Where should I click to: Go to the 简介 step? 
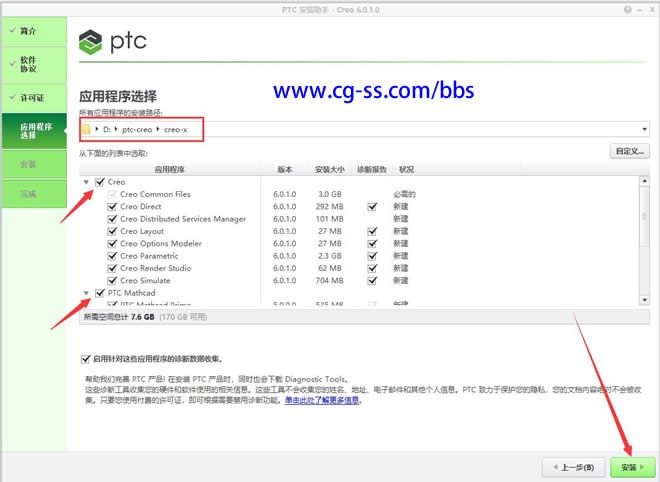pyautogui.click(x=33, y=31)
